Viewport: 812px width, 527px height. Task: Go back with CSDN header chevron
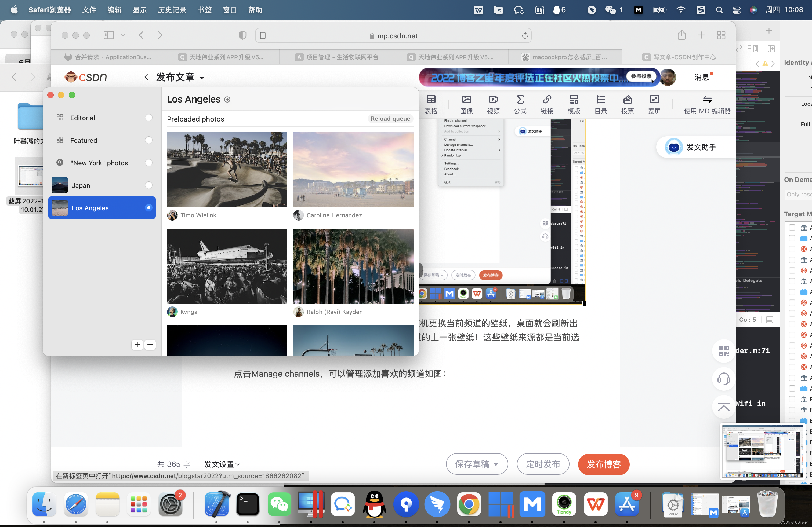pos(146,77)
